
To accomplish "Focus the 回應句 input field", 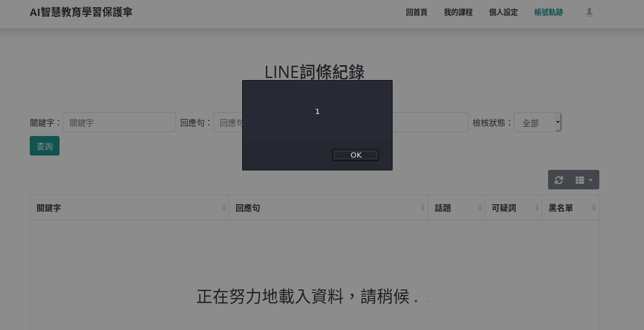I will 228,122.
